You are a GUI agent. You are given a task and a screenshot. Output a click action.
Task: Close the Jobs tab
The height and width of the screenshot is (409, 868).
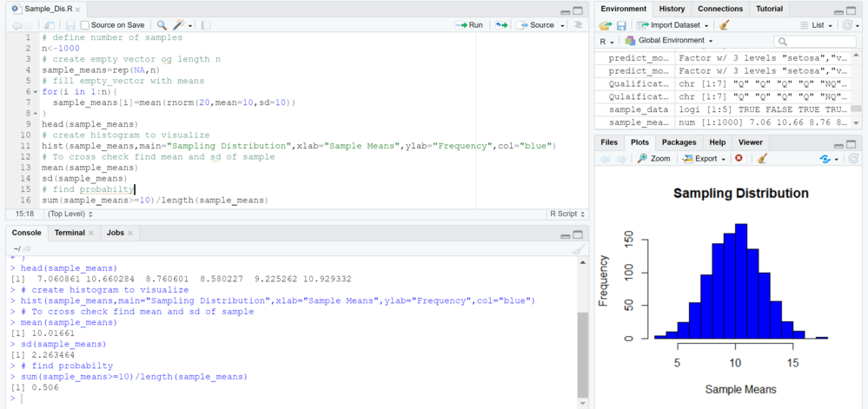[130, 233]
